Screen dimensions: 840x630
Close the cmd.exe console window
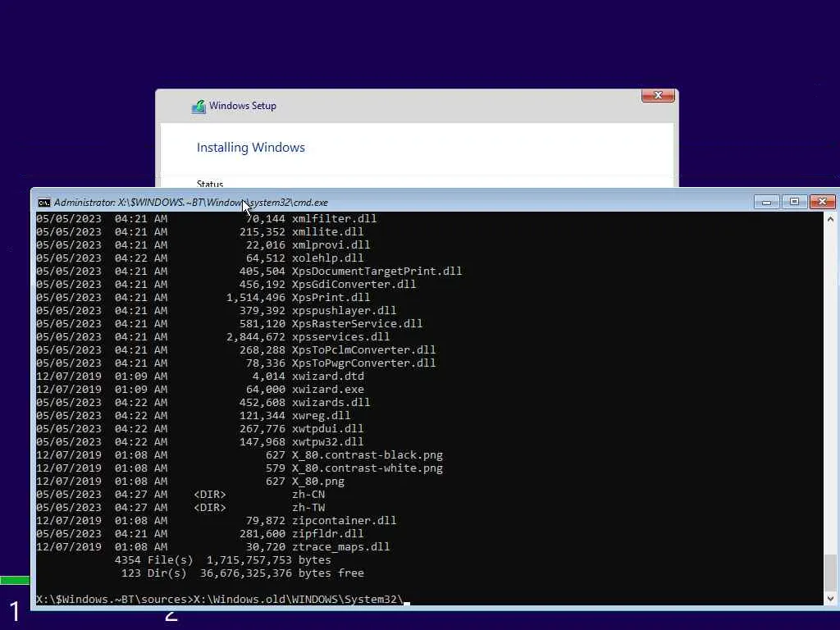[822, 202]
